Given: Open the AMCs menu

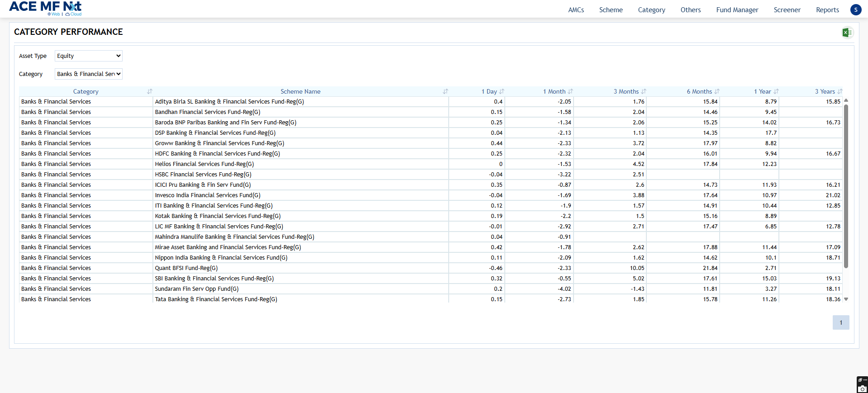Looking at the screenshot, I should coord(576,10).
